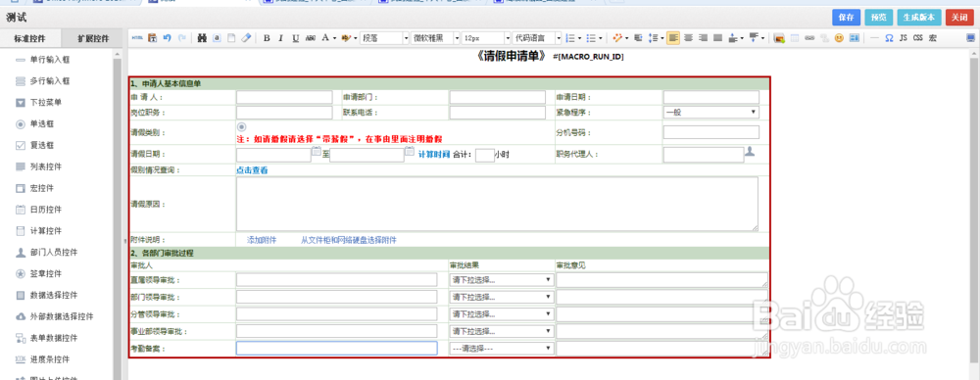Click the eraser clear-format icon
The width and height of the screenshot is (980, 380).
pyautogui.click(x=246, y=38)
